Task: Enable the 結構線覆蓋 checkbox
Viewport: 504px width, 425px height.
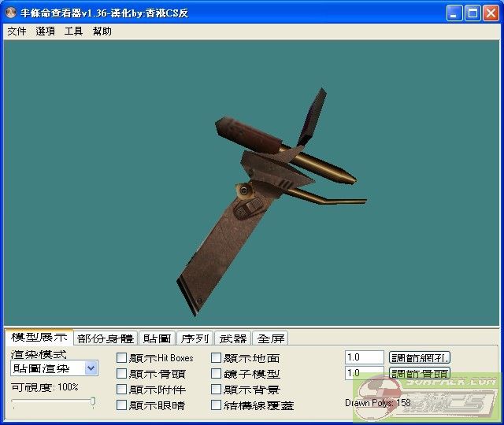Action: tap(216, 405)
